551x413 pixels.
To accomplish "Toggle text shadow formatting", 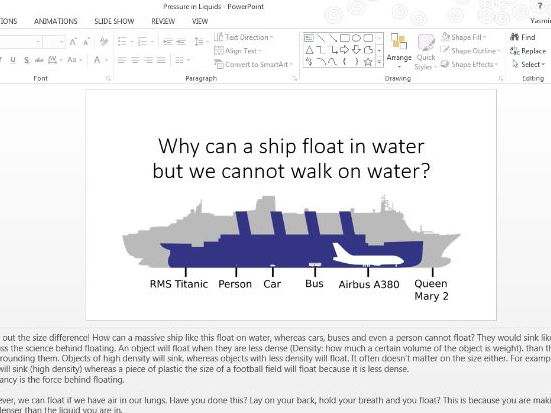I will [26, 60].
